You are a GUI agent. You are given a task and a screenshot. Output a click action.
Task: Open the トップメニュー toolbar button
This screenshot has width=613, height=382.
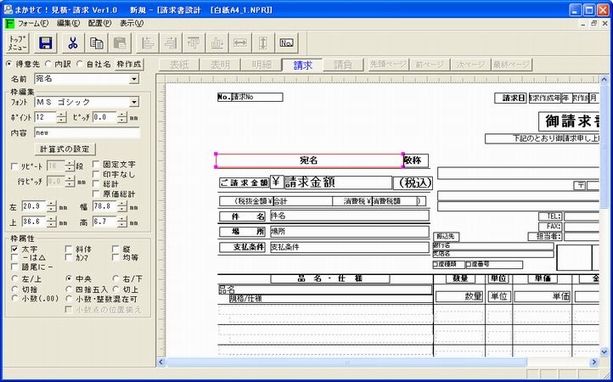pyautogui.click(x=18, y=43)
